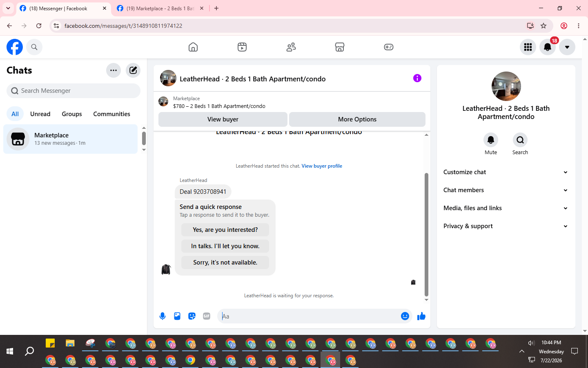The image size is (588, 368).
Task: Open File Explorer from the taskbar
Action: click(x=70, y=343)
